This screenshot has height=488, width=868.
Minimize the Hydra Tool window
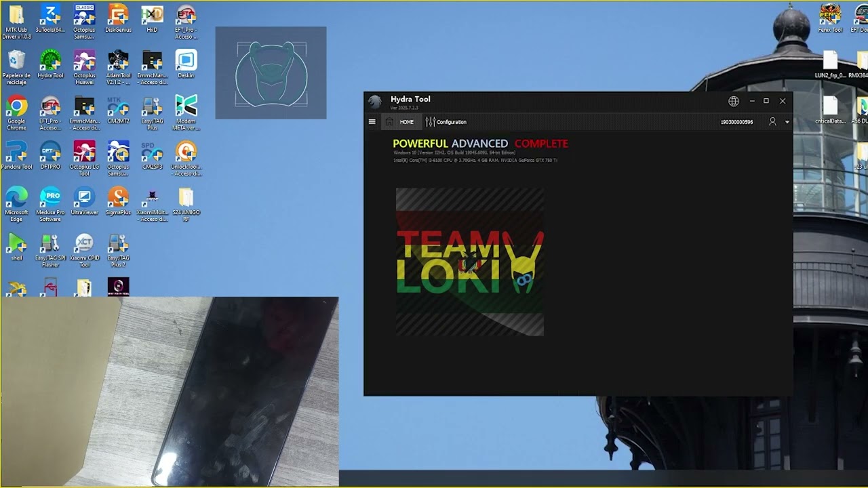tap(752, 101)
